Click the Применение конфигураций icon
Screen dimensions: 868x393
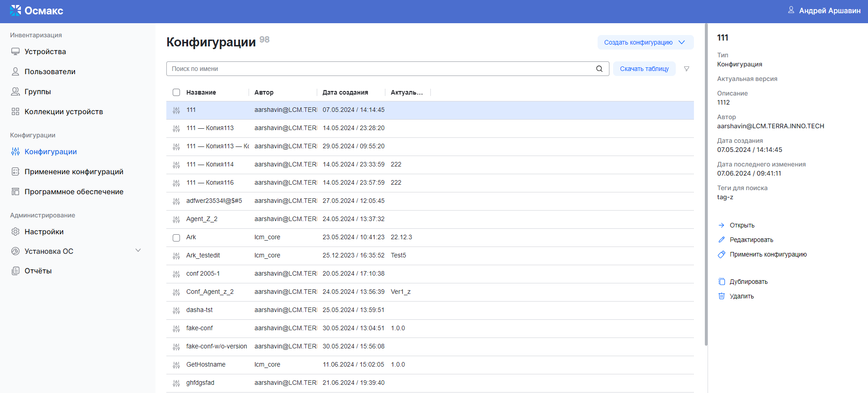tap(15, 171)
